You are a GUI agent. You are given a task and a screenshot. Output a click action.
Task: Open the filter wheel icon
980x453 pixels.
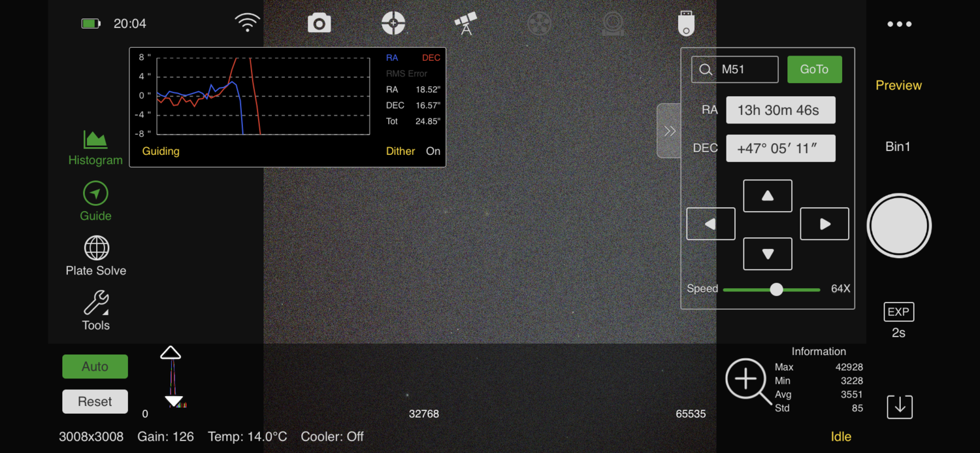pos(539,24)
